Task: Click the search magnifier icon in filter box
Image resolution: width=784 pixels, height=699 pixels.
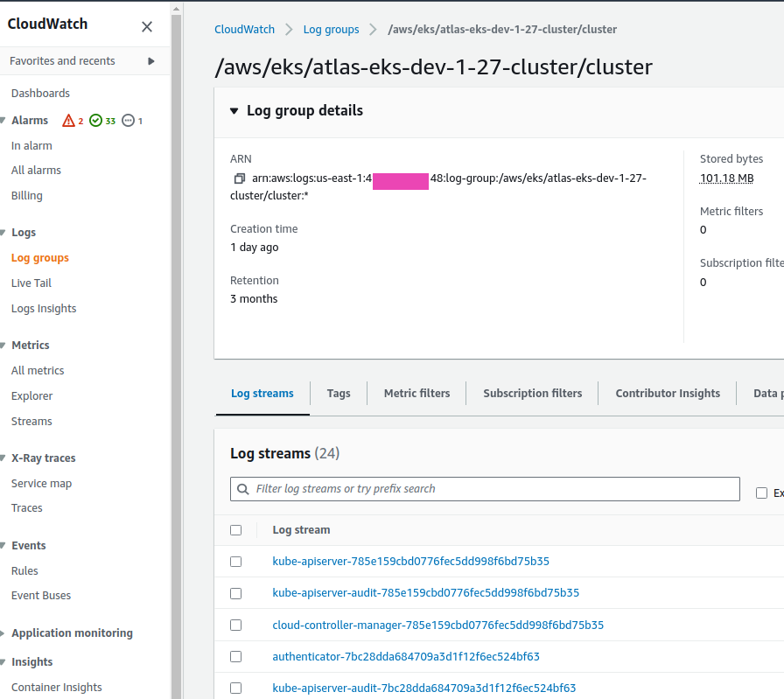Action: pyautogui.click(x=243, y=489)
